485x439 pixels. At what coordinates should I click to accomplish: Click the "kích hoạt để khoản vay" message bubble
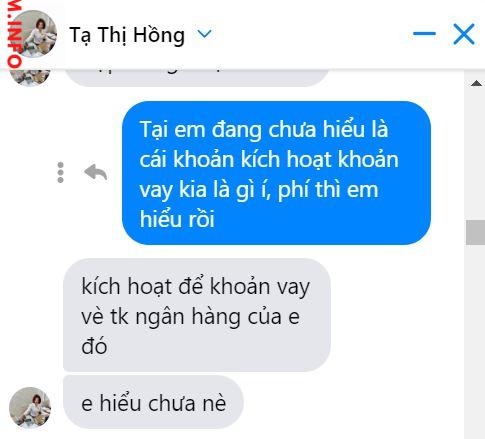point(197,315)
